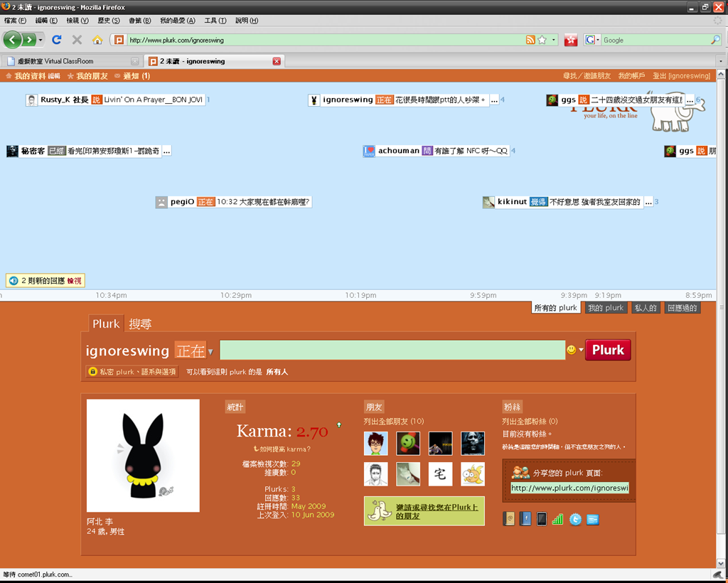Viewport: 728px width, 583px height.
Task: Show 我的 plurk filter tab
Action: 606,308
